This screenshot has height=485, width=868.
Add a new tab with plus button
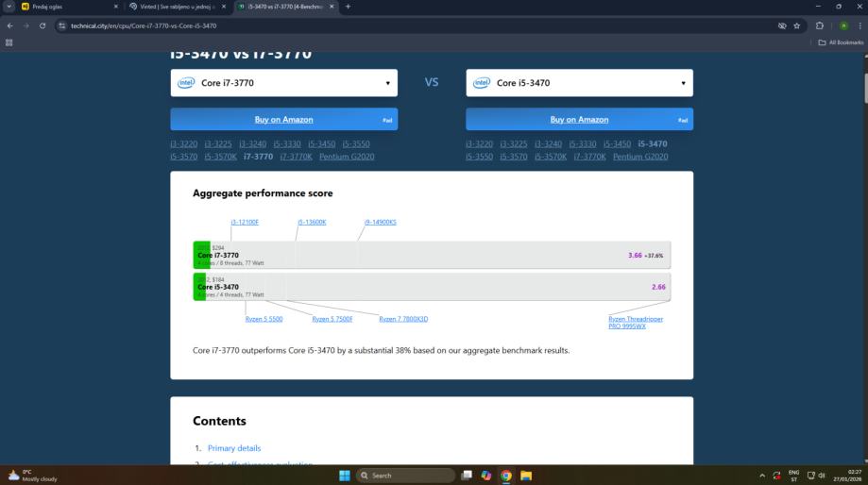click(348, 7)
